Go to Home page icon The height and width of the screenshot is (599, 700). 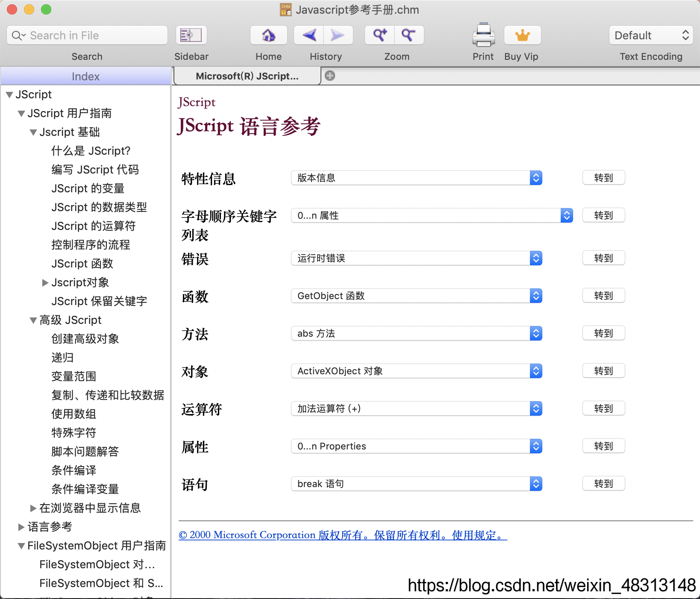pyautogui.click(x=268, y=35)
